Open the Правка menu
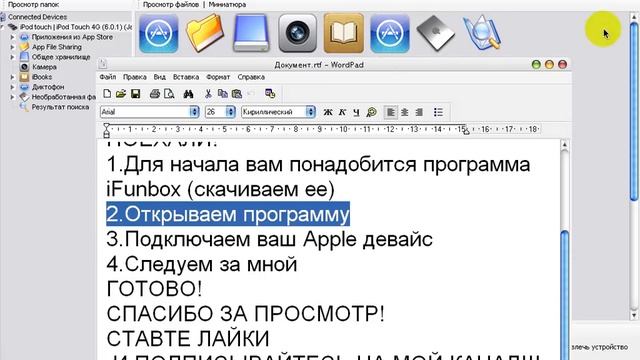The image size is (640, 360). [135, 77]
